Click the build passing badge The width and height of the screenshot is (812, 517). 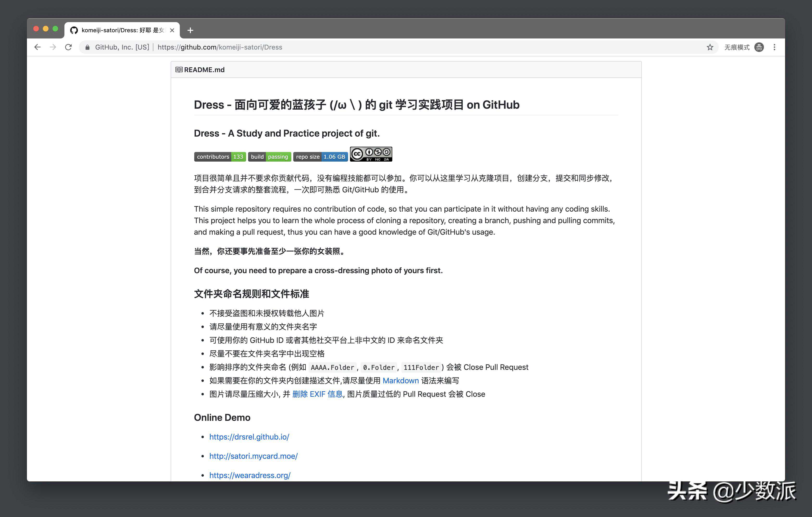(269, 157)
